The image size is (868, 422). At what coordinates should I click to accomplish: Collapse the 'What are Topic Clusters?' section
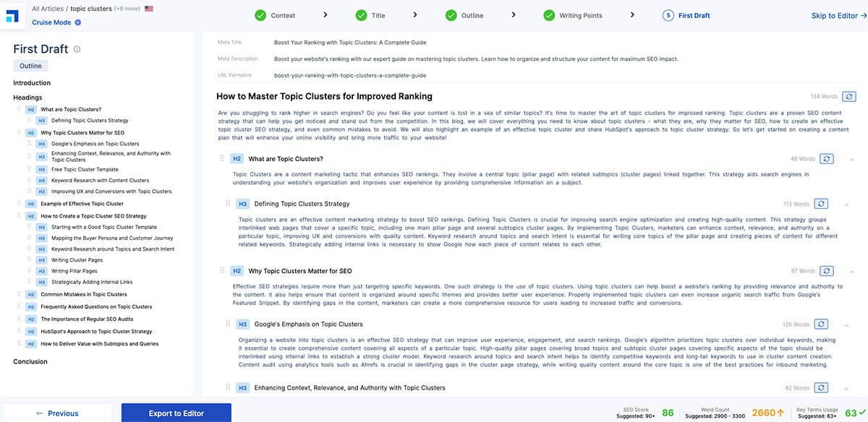(x=851, y=159)
